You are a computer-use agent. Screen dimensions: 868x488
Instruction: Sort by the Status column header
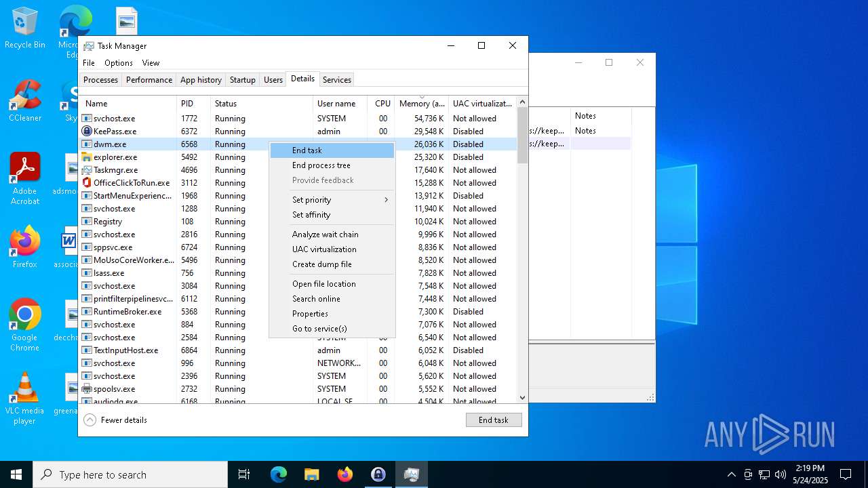point(262,103)
